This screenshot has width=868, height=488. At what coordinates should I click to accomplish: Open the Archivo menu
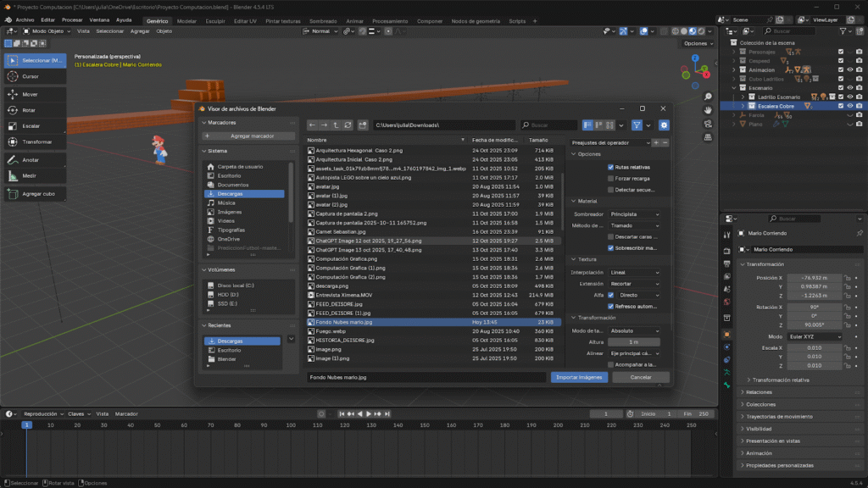point(25,19)
